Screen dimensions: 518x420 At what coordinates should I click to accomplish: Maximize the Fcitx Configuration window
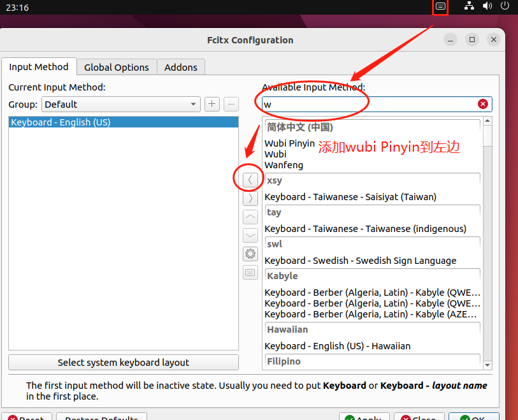coord(472,40)
